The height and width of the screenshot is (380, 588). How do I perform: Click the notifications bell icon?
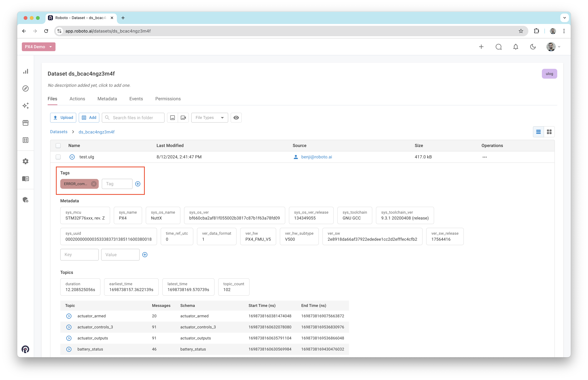click(x=516, y=47)
